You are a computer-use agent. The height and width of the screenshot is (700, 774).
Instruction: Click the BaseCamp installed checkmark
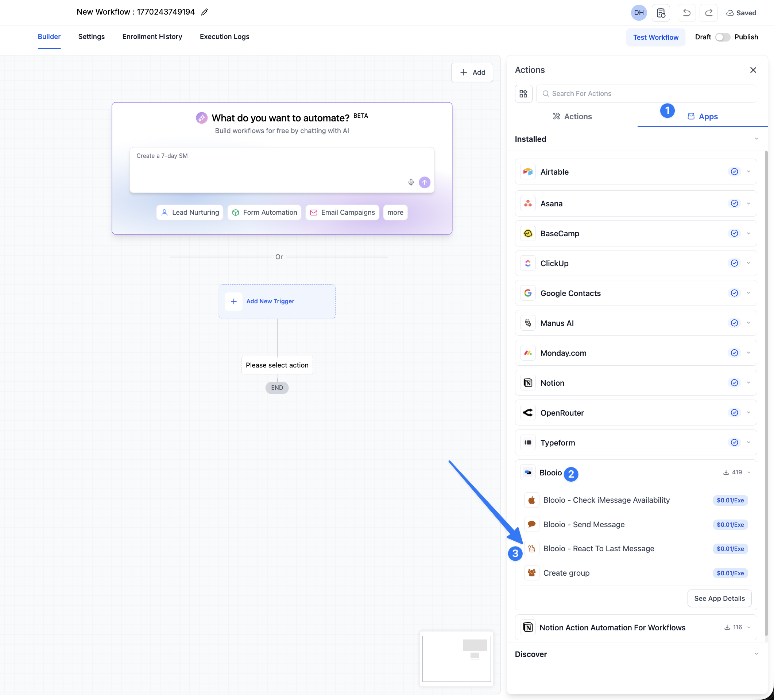(x=734, y=233)
